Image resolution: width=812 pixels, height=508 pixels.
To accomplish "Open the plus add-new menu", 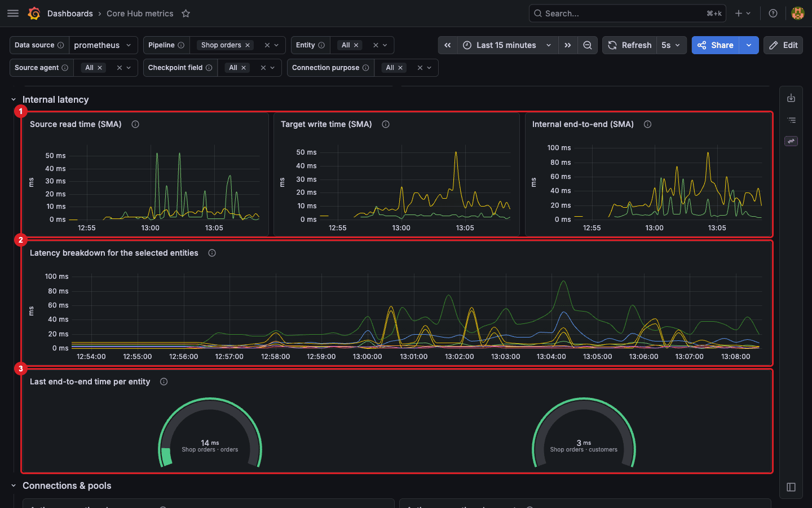I will (743, 14).
